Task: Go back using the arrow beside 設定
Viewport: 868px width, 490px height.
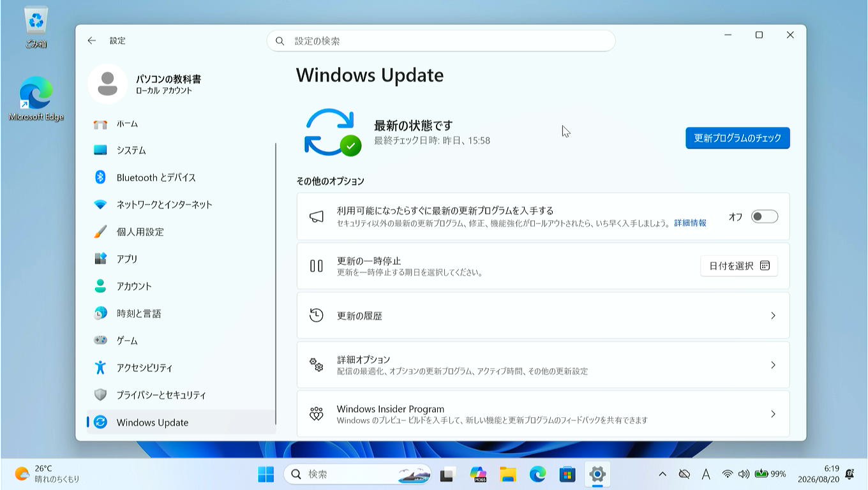Action: (x=92, y=40)
